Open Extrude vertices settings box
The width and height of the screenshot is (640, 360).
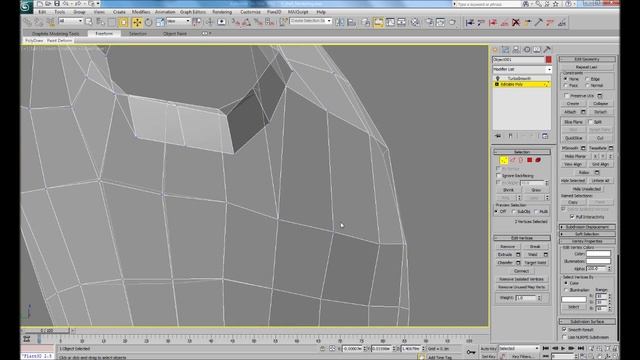(x=518, y=255)
